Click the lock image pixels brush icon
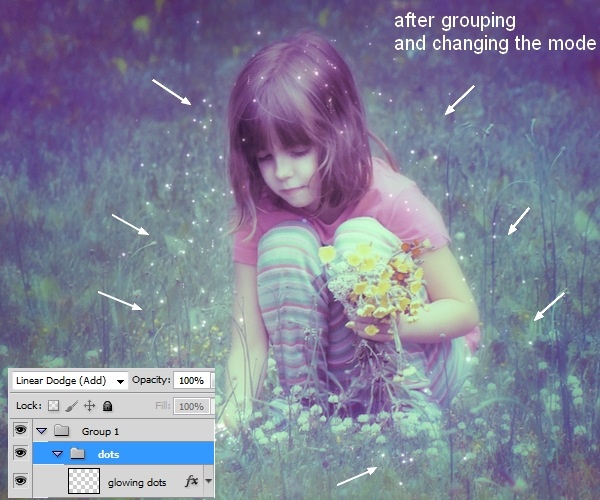The image size is (600, 500). tap(71, 406)
